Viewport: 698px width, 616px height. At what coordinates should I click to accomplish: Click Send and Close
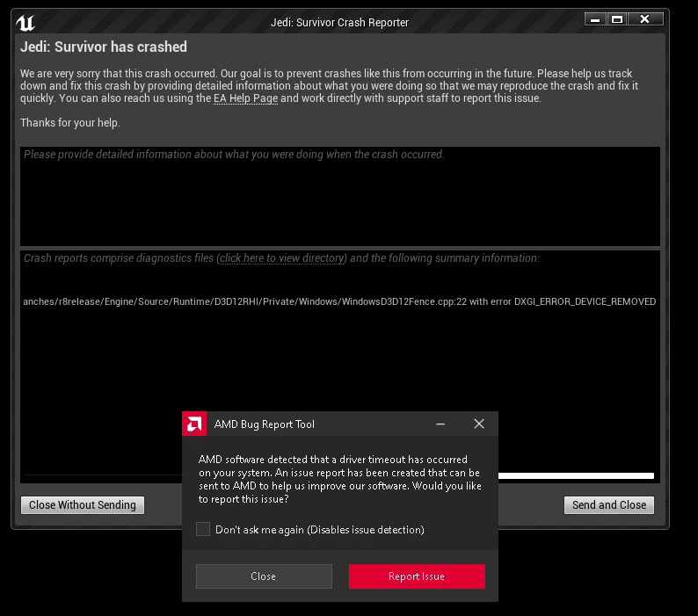(x=609, y=505)
